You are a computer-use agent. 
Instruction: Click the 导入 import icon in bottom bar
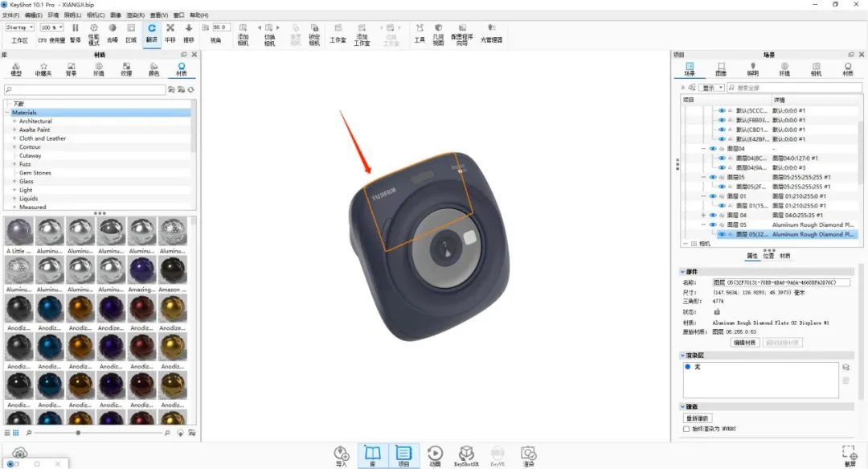pyautogui.click(x=342, y=456)
